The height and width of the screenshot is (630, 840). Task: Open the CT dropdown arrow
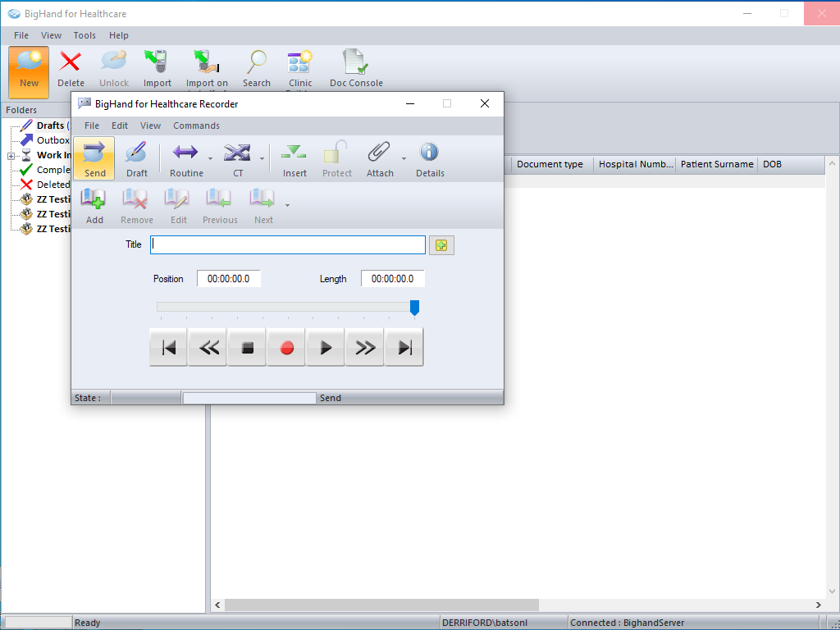[x=262, y=158]
